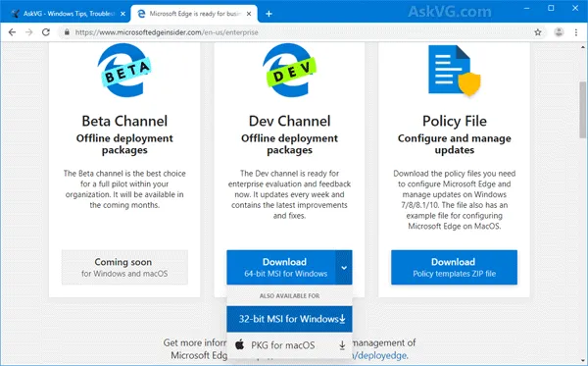
Task: Choose 32-bit MSI for Windows option
Action: point(289,319)
